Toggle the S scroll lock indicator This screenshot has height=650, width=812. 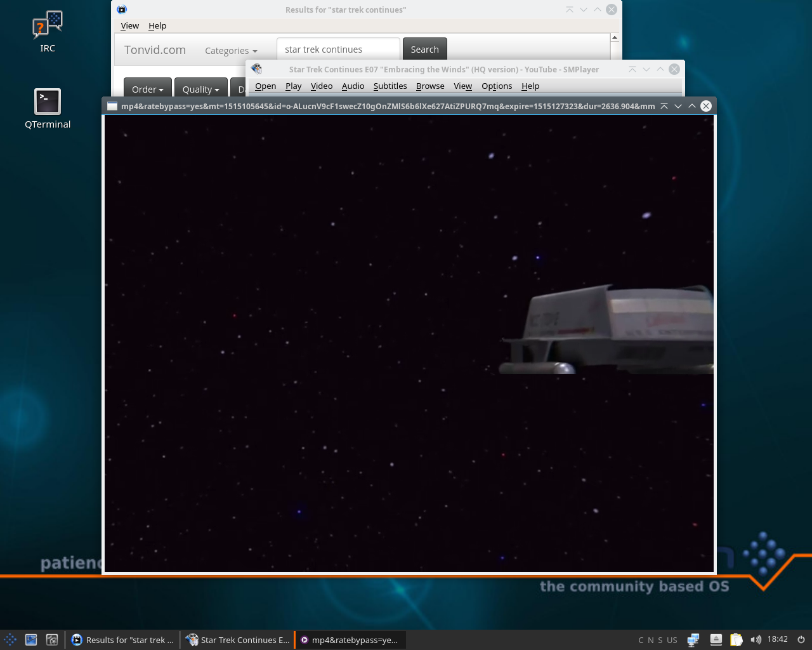click(x=660, y=640)
